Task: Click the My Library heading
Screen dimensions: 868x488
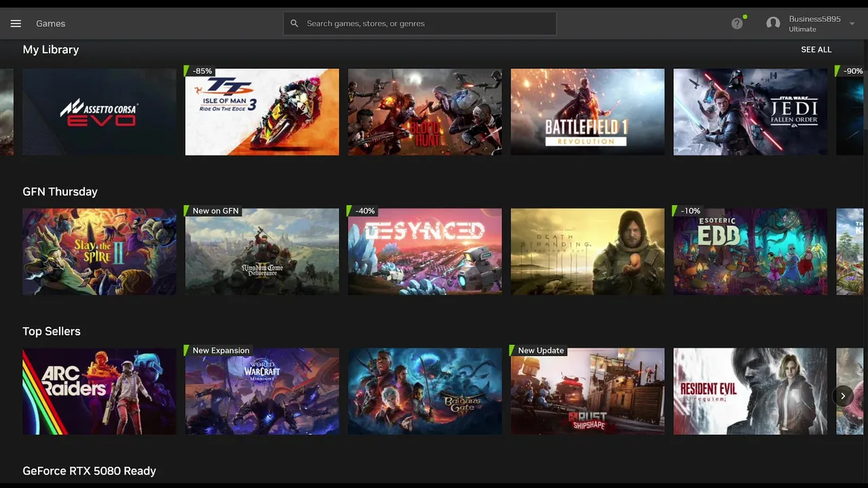Action: coord(51,49)
